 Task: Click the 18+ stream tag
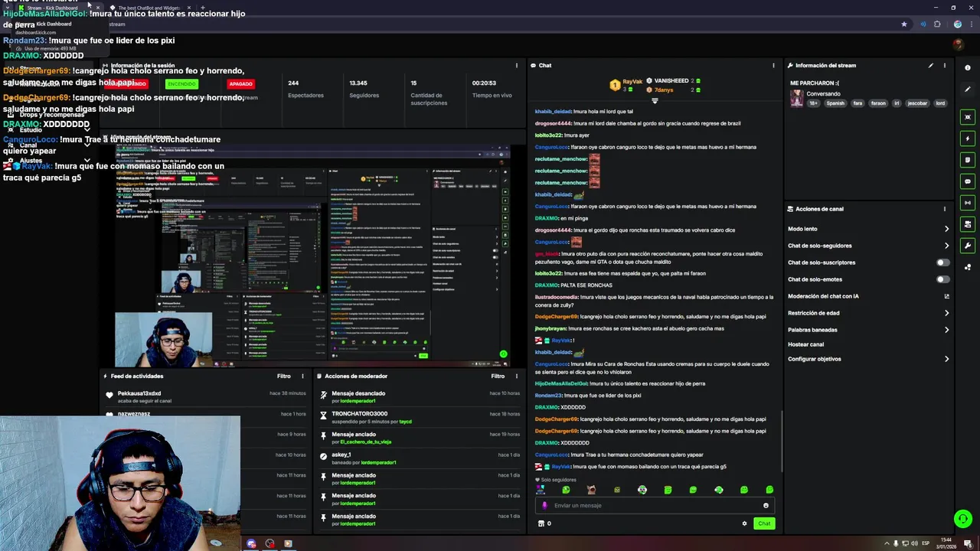814,103
